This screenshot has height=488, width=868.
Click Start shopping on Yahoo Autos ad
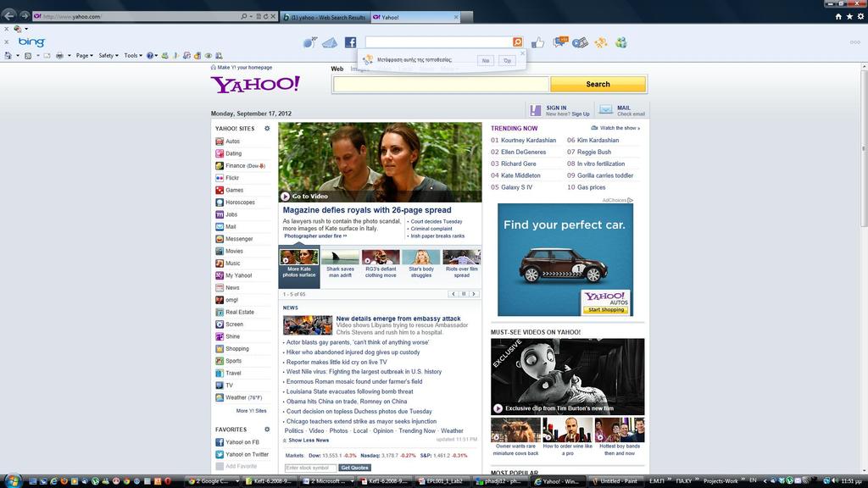click(606, 310)
